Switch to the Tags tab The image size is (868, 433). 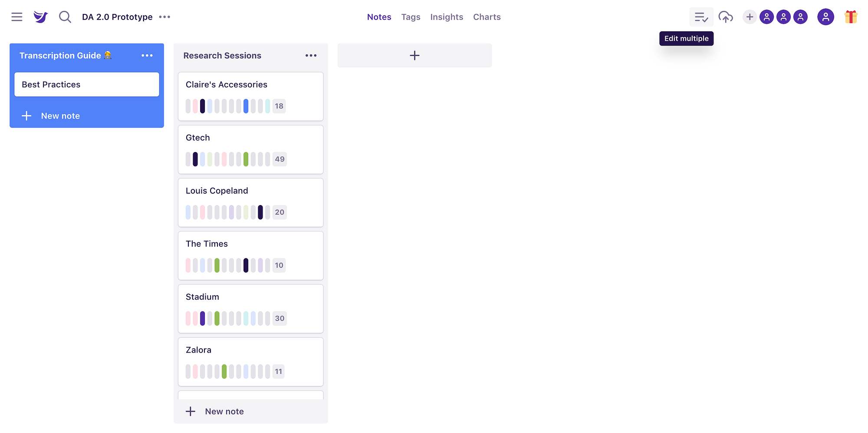coord(411,17)
